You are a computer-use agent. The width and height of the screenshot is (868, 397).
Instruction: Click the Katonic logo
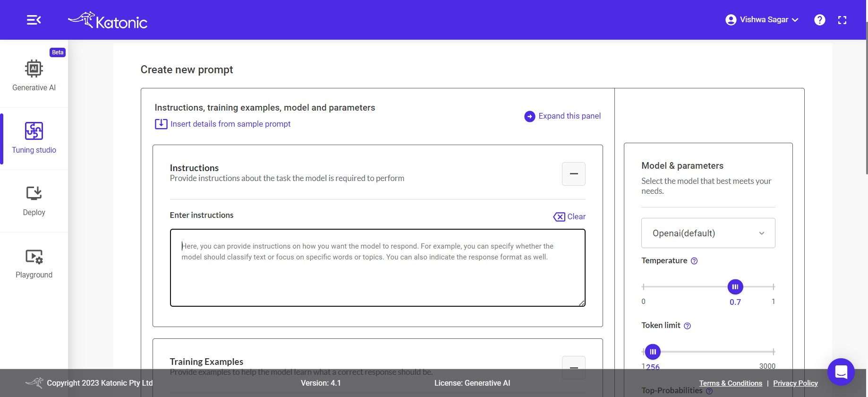[x=108, y=20]
